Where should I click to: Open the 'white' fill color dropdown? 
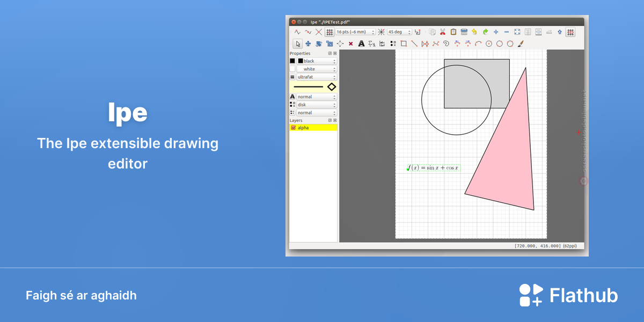tap(317, 69)
